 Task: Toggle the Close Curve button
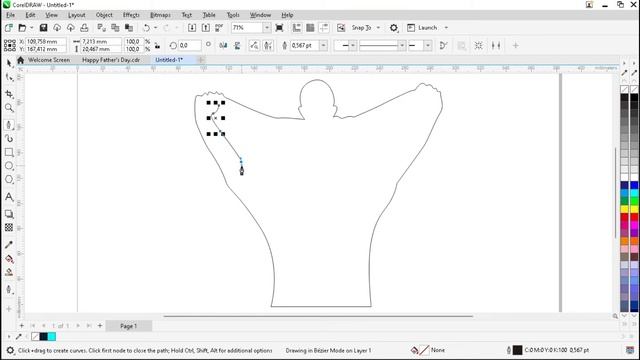point(444,45)
